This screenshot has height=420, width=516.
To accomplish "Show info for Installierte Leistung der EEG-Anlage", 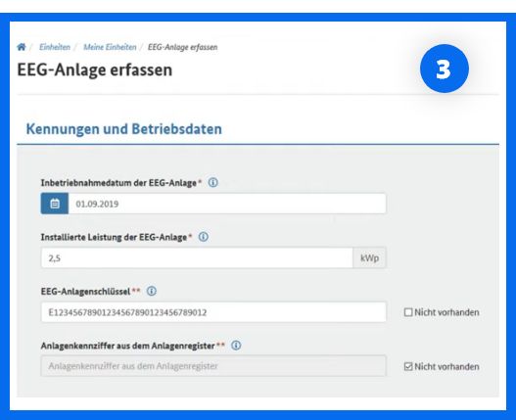I will (204, 237).
